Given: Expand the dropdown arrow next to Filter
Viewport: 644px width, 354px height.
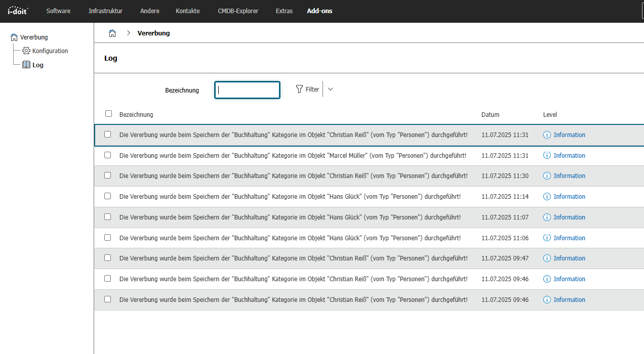Looking at the screenshot, I should click(x=331, y=90).
